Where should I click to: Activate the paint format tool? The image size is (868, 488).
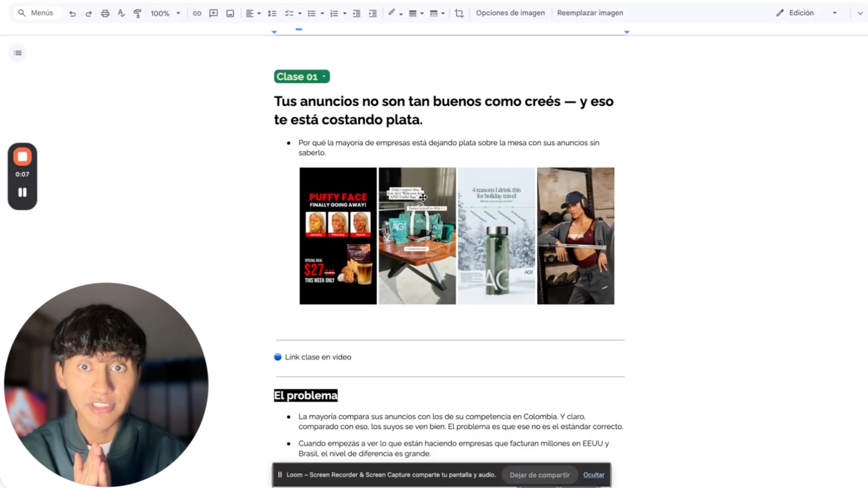coord(137,14)
